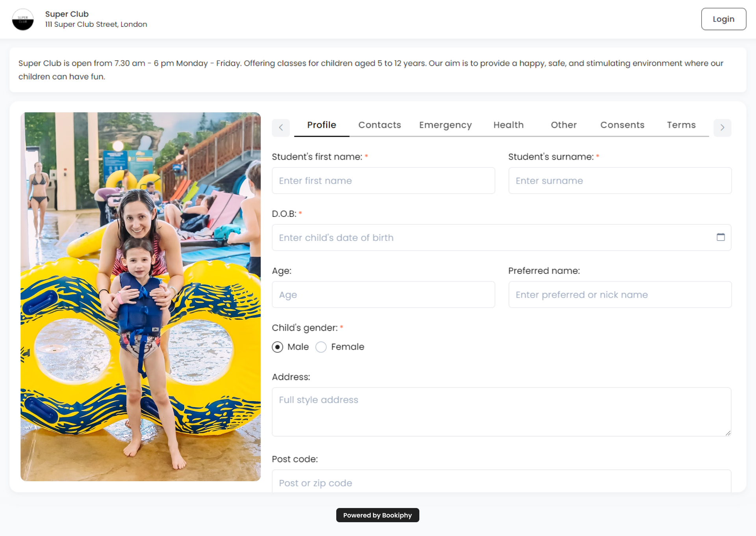This screenshot has width=756, height=536.
Task: Open the Health tab
Action: pyautogui.click(x=508, y=125)
